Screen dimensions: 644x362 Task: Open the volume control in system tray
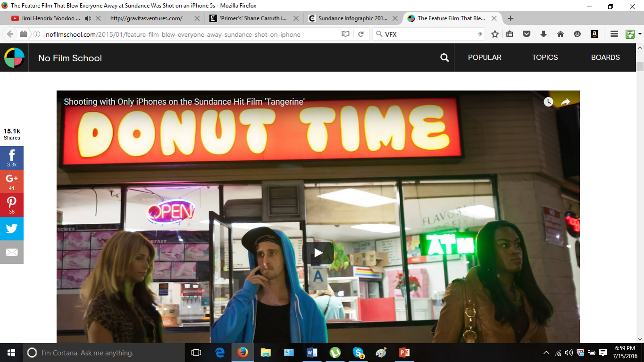(x=569, y=353)
